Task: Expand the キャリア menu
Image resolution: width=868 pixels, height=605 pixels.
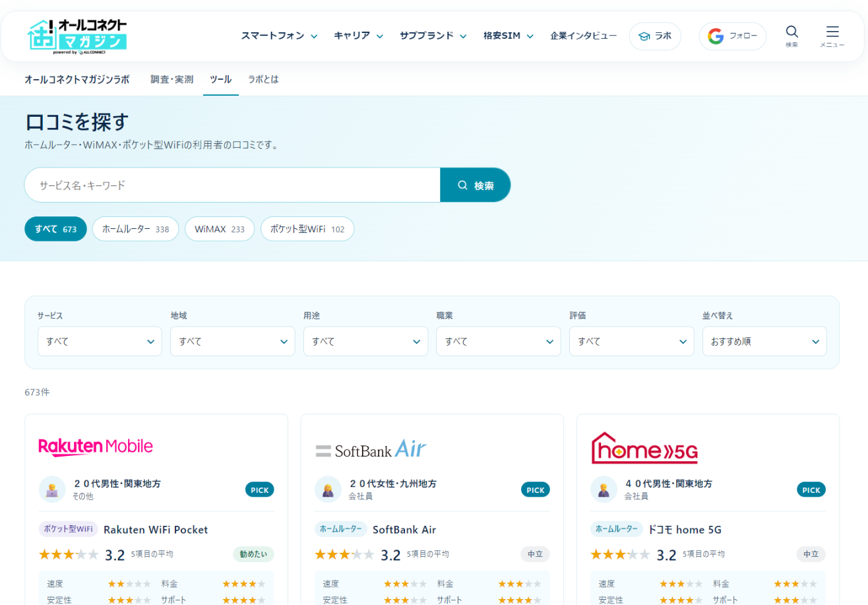Action: coord(358,36)
